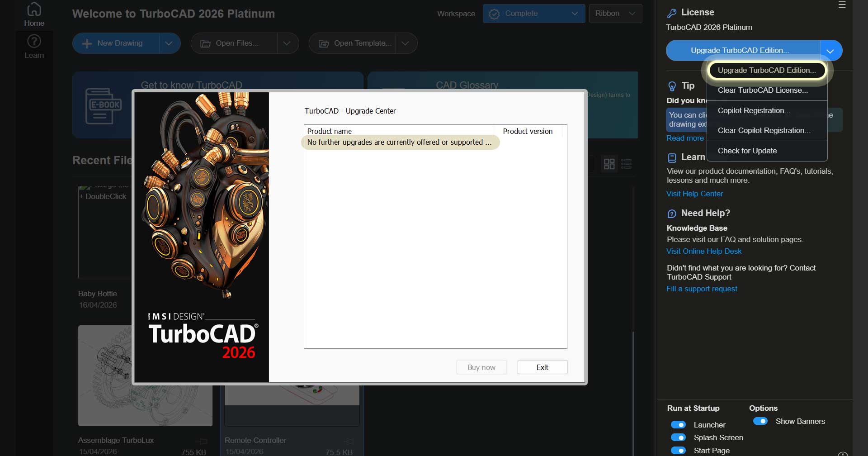Open the Visit Online Help Desk link
Viewport: 868px width, 456px height.
[x=704, y=252]
